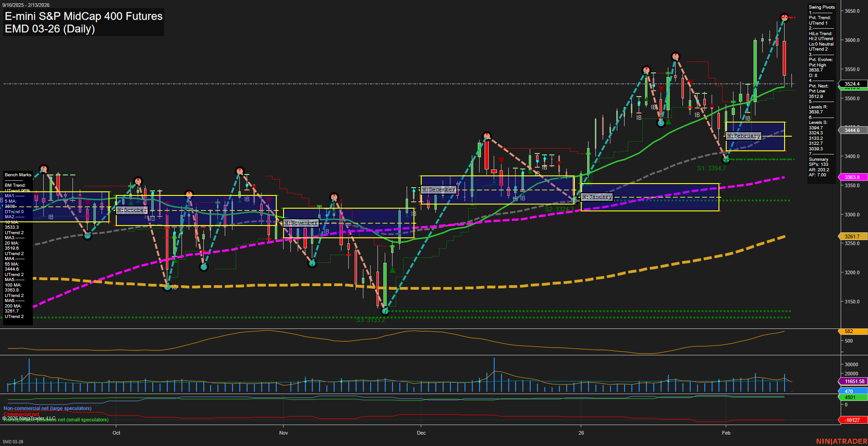Click the 582 indicator value marker
This screenshot has width=868, height=446.
point(851,331)
